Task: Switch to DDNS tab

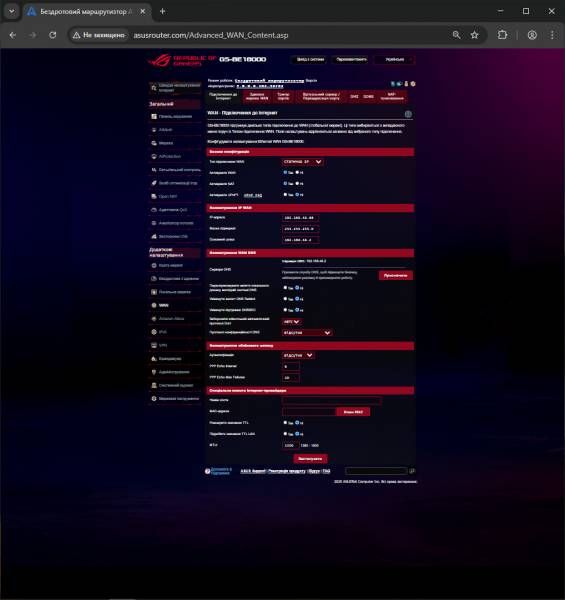Action: (x=368, y=96)
